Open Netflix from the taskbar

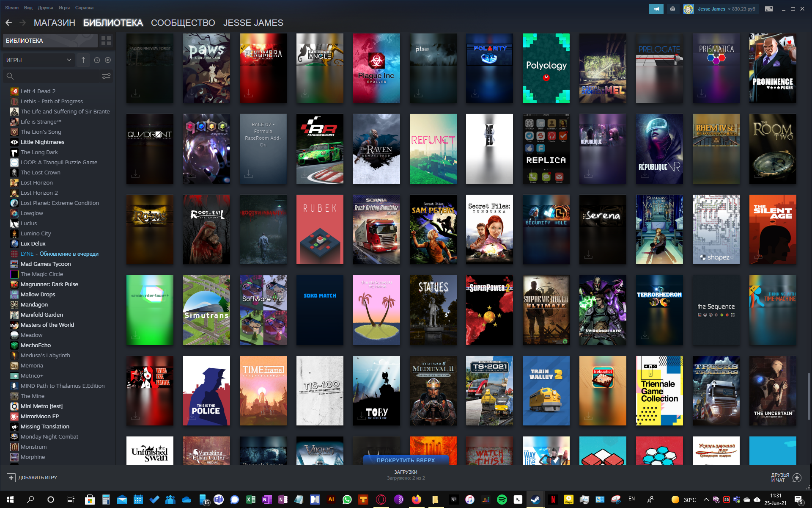[x=553, y=500]
